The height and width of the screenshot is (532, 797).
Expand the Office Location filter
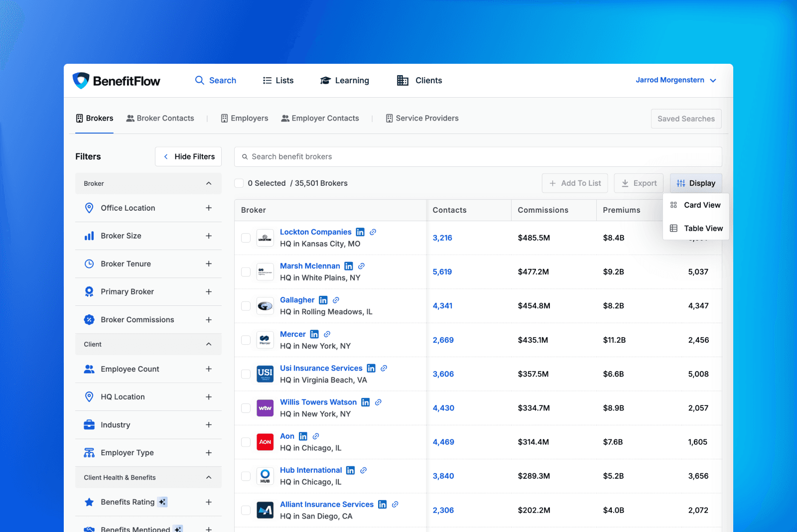(x=209, y=208)
